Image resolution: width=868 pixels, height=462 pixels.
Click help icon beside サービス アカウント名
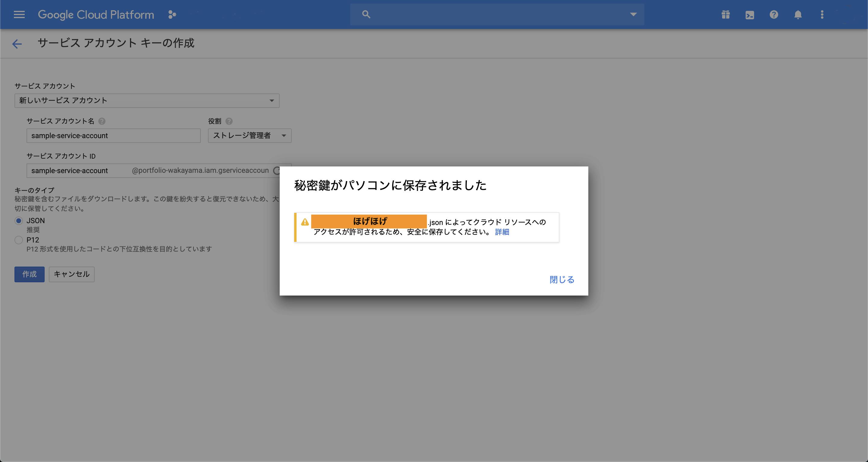[x=102, y=122]
